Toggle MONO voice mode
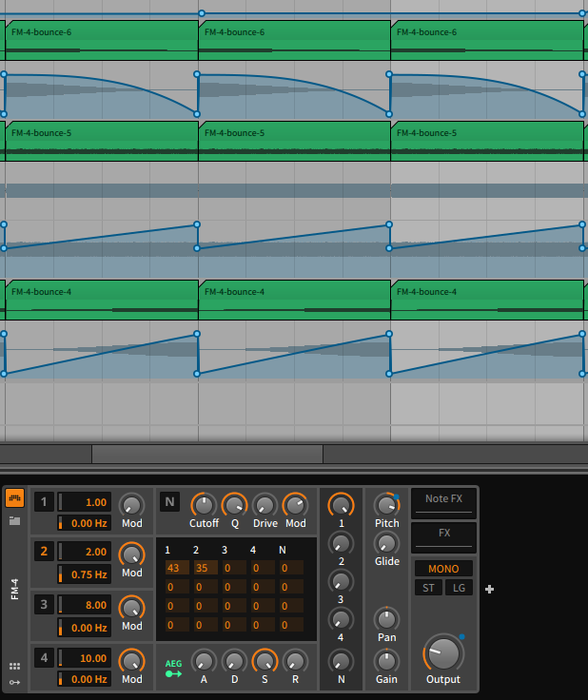The width and height of the screenshot is (588, 700). click(x=443, y=569)
